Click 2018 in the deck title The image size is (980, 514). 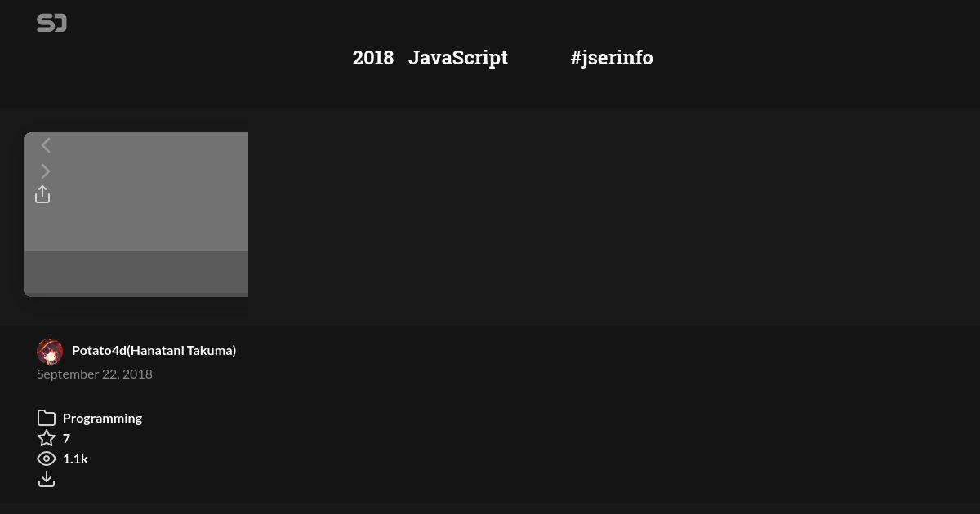[x=373, y=58]
